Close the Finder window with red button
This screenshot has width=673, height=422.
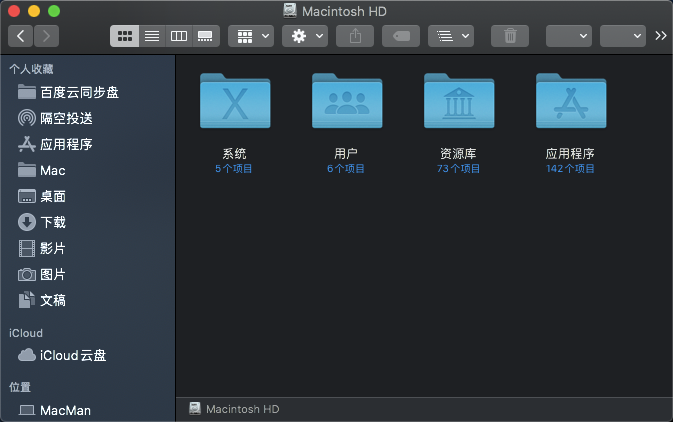coord(14,11)
